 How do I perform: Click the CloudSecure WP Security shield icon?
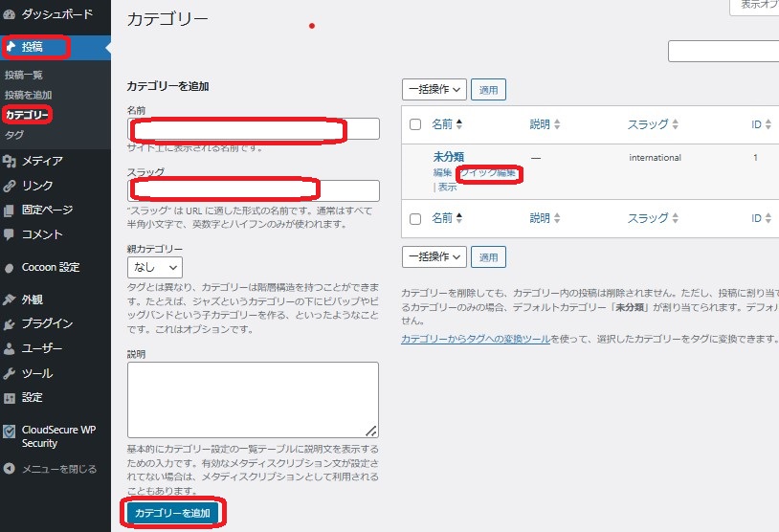[10, 431]
